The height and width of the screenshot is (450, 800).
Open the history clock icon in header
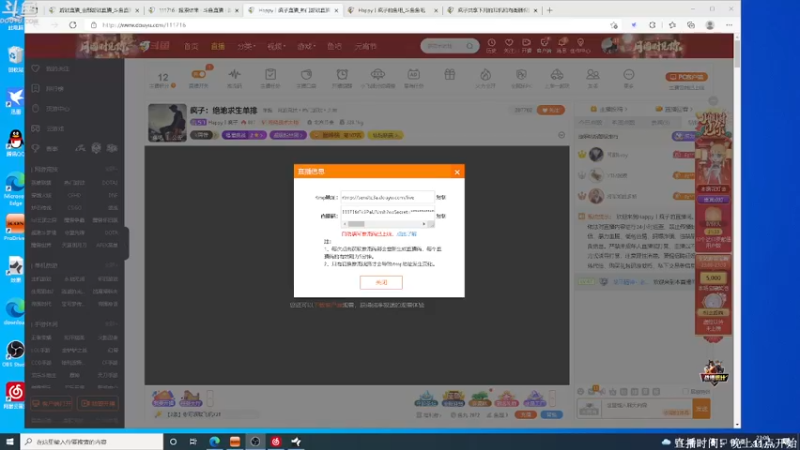point(491,43)
